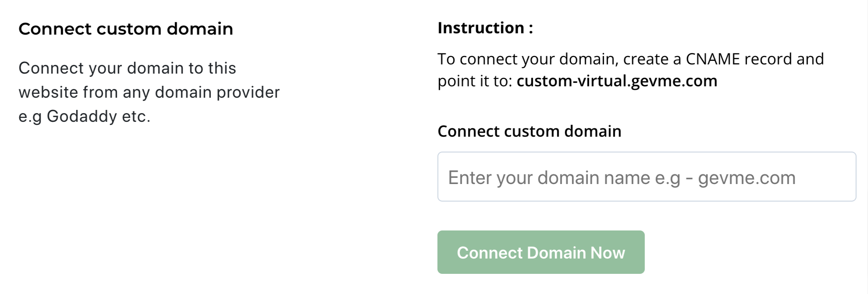Click the Connect custom domain field label
The image size is (868, 294).
point(530,131)
